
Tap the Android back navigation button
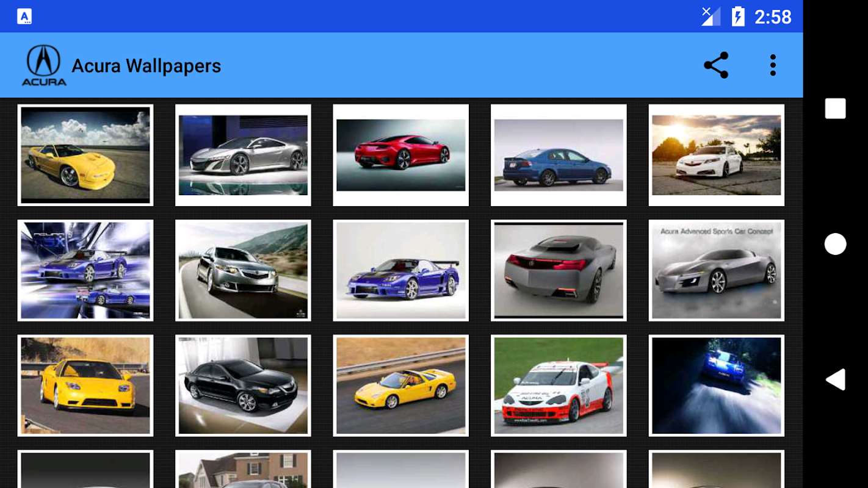[x=835, y=379]
